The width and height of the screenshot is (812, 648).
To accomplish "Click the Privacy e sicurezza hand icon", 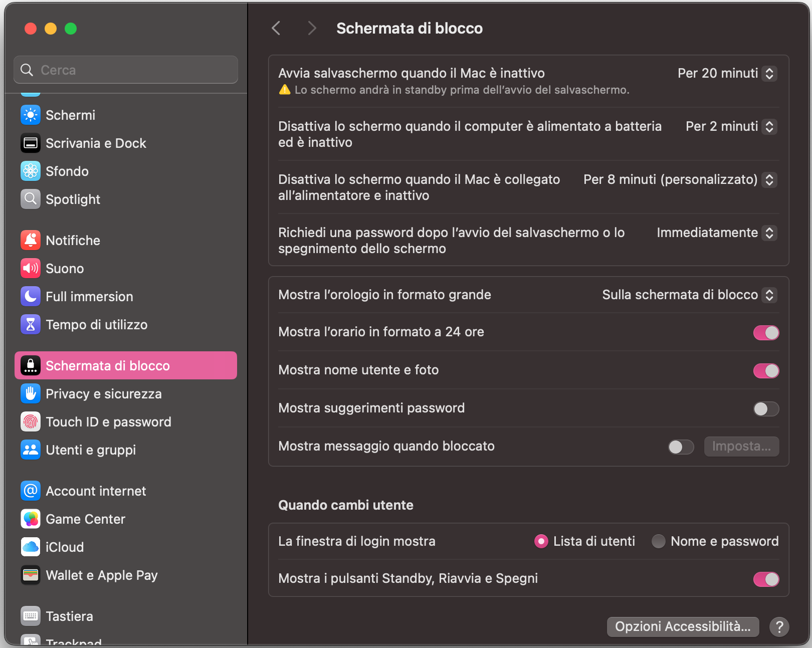I will (31, 393).
